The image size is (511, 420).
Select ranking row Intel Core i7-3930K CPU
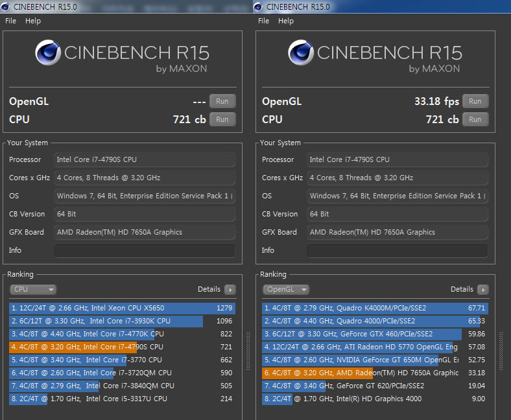coord(122,321)
